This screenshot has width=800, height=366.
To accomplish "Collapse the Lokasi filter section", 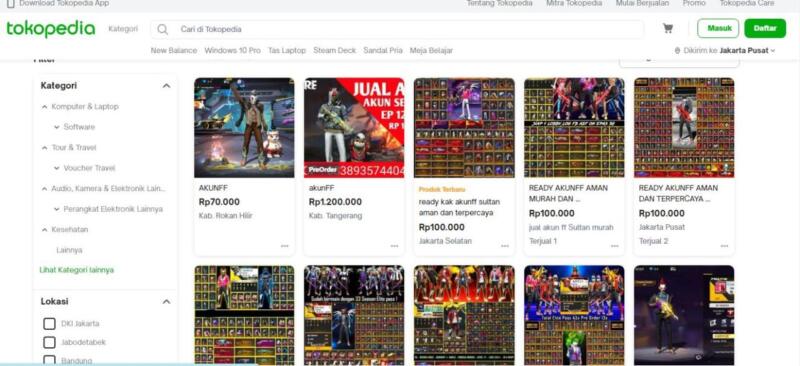I will click(x=166, y=302).
